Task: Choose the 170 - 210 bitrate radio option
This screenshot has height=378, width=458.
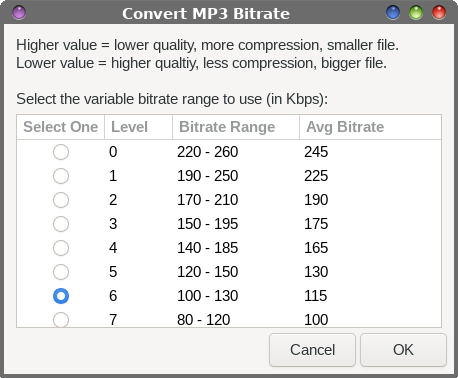Action: (61, 200)
